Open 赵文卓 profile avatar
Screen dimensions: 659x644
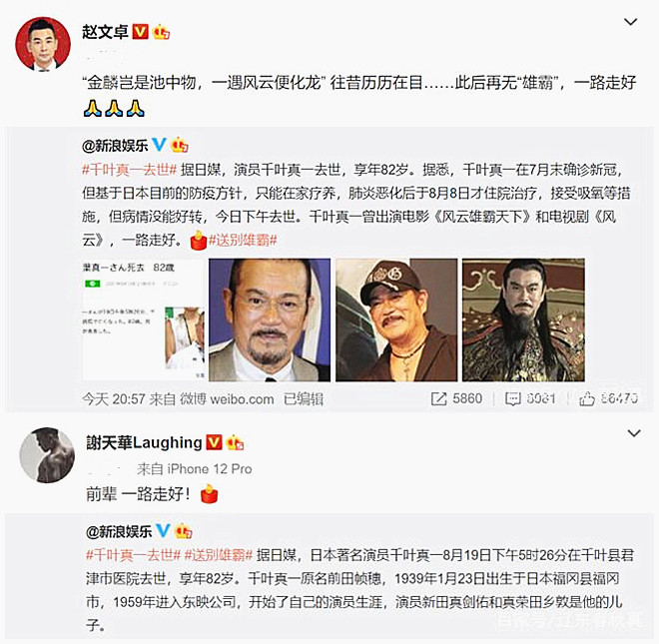[43, 44]
